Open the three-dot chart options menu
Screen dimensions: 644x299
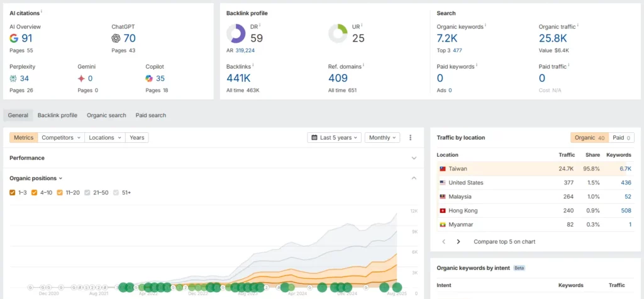410,137
